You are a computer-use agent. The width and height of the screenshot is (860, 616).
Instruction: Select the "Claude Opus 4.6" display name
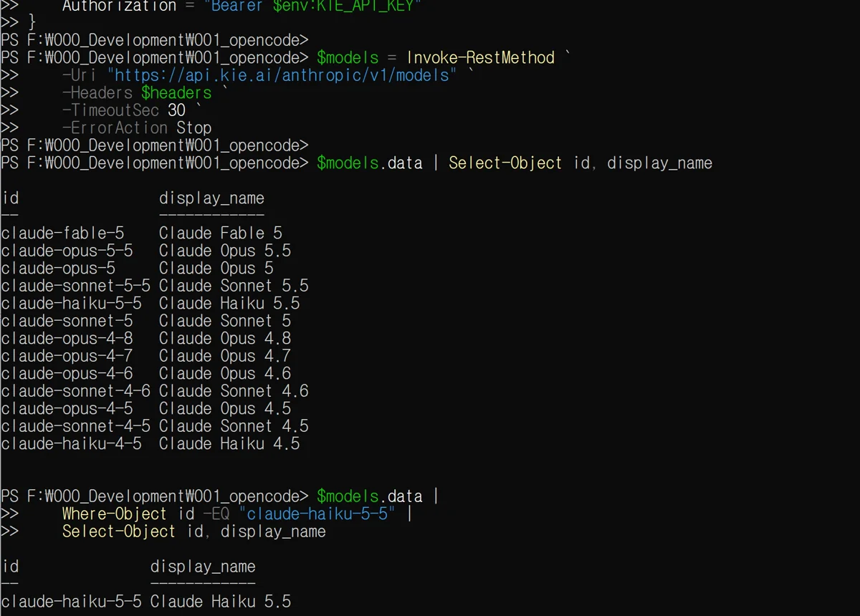click(225, 374)
